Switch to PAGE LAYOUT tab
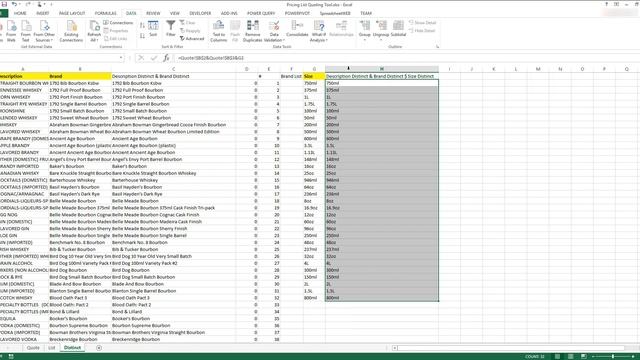This screenshot has height=360, width=640. coord(72,13)
